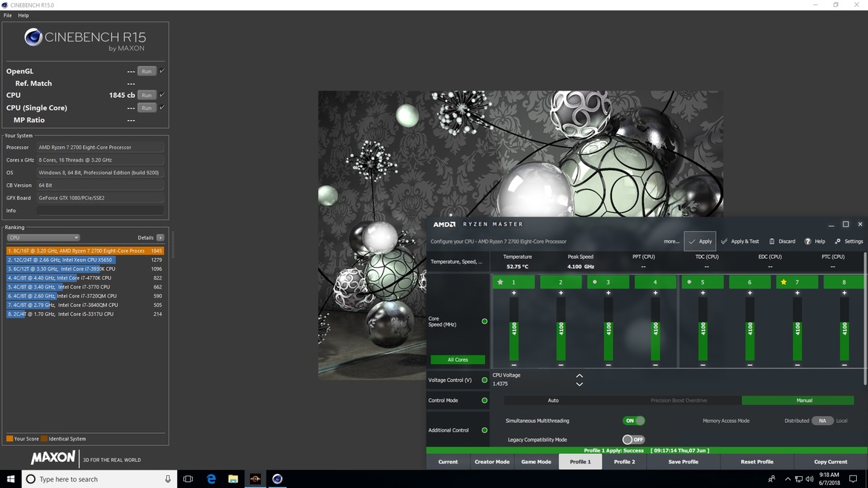The image size is (868, 488).
Task: Switch to Ryzen Master taskbar icon
Action: 255,479
